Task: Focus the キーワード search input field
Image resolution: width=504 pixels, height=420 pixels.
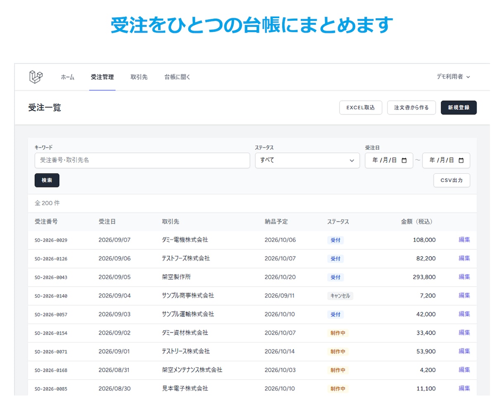Action: pyautogui.click(x=142, y=160)
